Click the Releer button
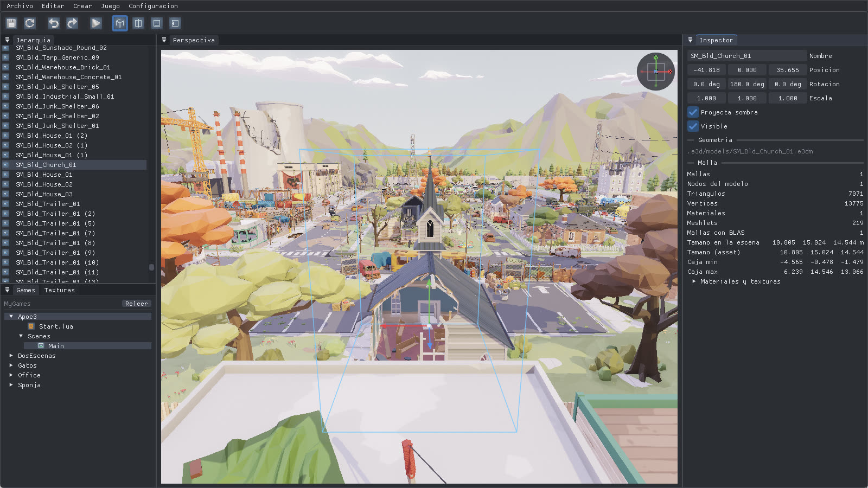The width and height of the screenshot is (868, 488). (136, 304)
